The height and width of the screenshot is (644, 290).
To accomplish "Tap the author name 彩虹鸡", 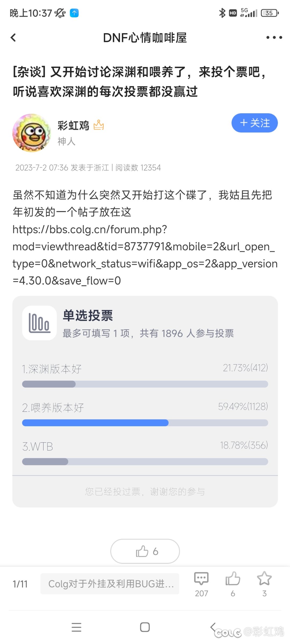I will click(x=74, y=126).
